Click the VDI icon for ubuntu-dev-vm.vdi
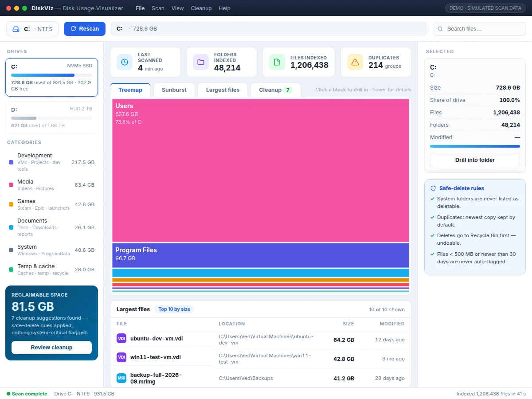The height and width of the screenshot is (399, 532). [121, 338]
